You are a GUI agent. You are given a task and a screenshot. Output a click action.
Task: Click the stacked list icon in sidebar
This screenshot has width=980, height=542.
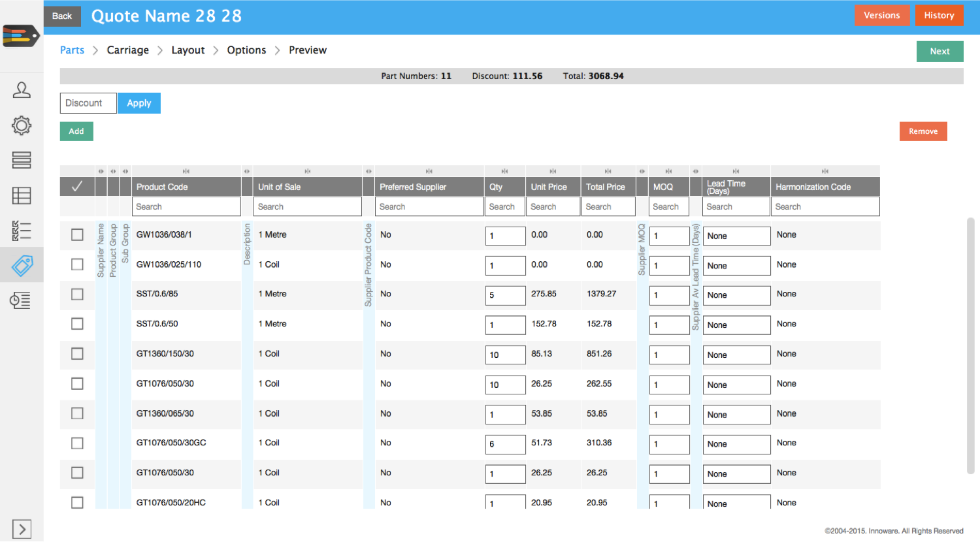pos(22,160)
